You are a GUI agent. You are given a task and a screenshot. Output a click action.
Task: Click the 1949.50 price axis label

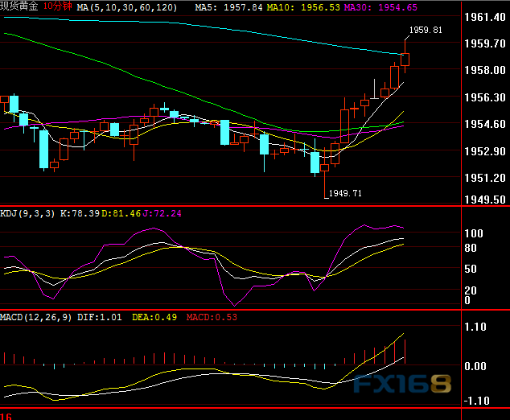[x=485, y=200]
